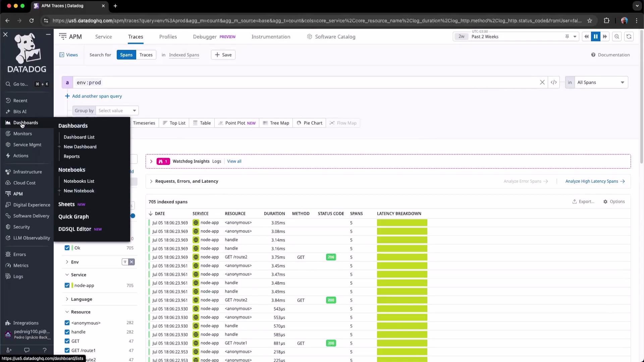Open LLM Observability in the sidebar
Image resolution: width=644 pixels, height=362 pixels.
click(x=32, y=238)
